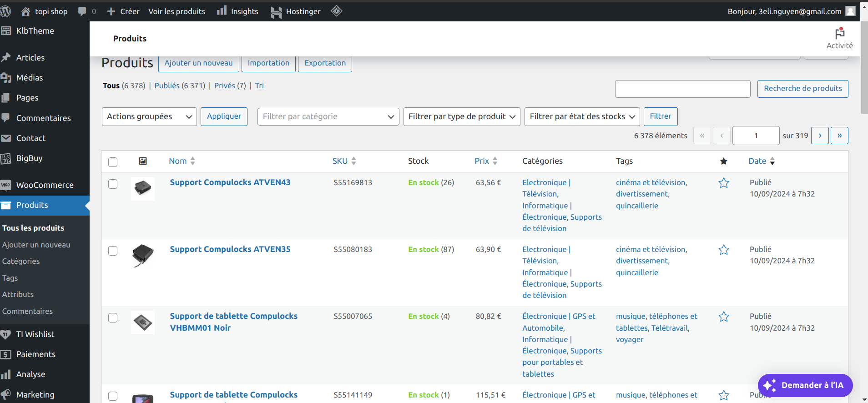Open the Actions groupées dropdown

coord(149,116)
